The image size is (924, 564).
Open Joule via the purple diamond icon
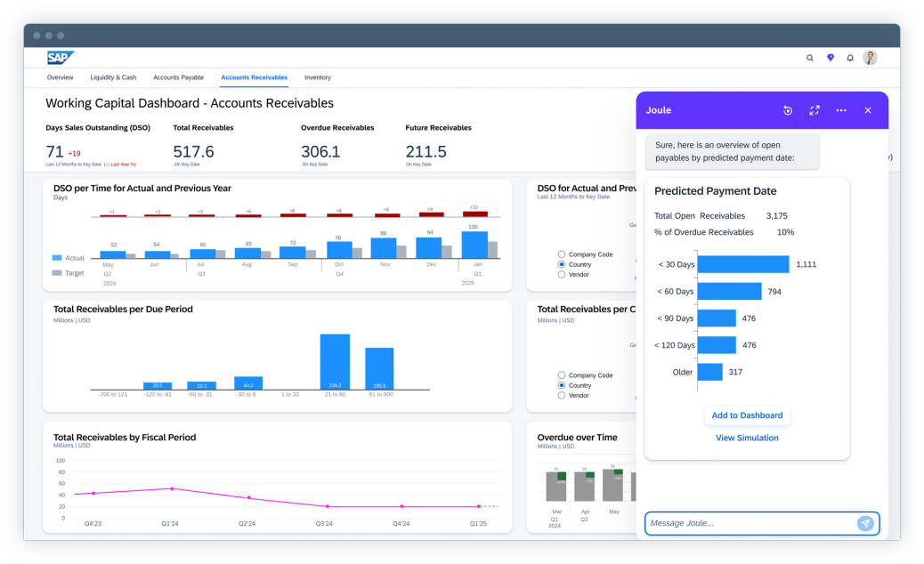point(831,58)
